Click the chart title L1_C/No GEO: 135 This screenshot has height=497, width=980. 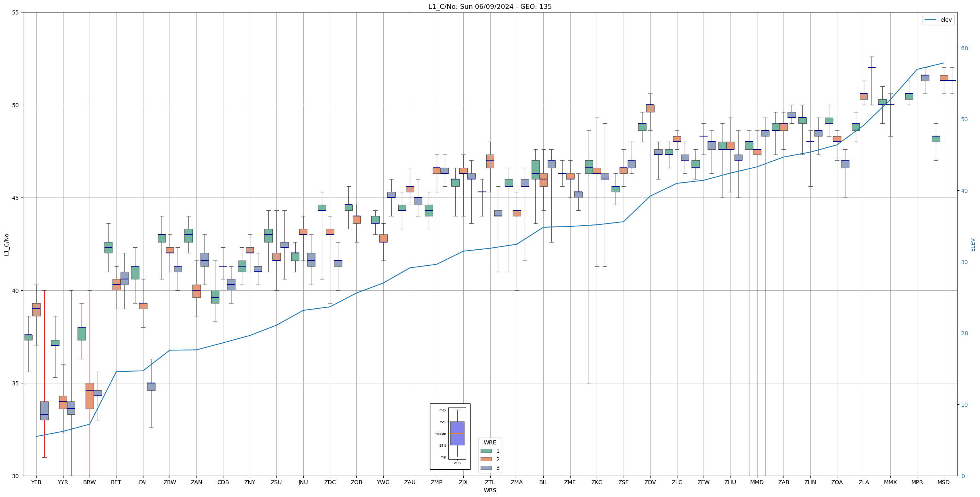pyautogui.click(x=490, y=6)
